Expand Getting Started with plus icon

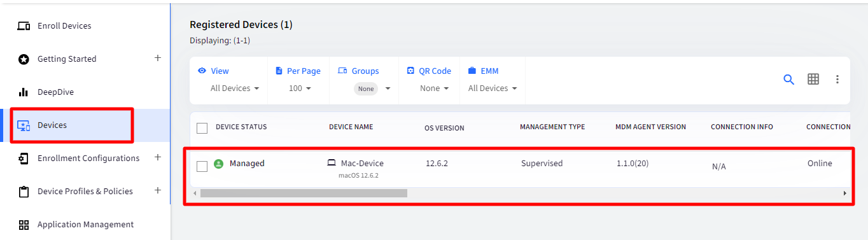point(158,58)
